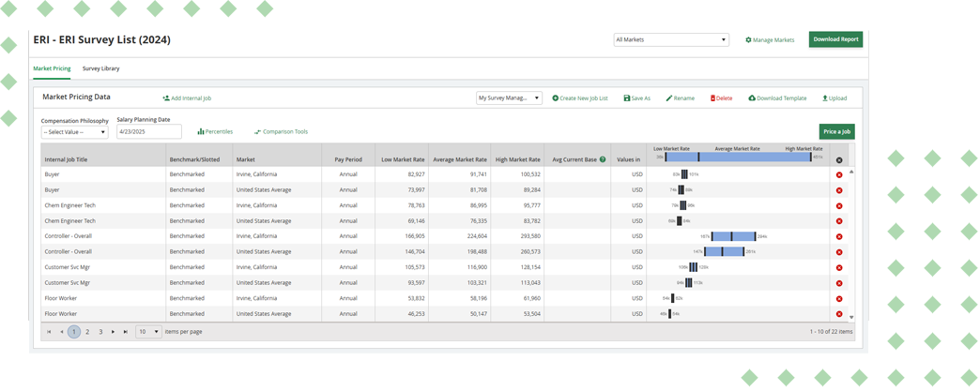Remove Floor Worker Irvine, California row
980x391 pixels.
839,298
